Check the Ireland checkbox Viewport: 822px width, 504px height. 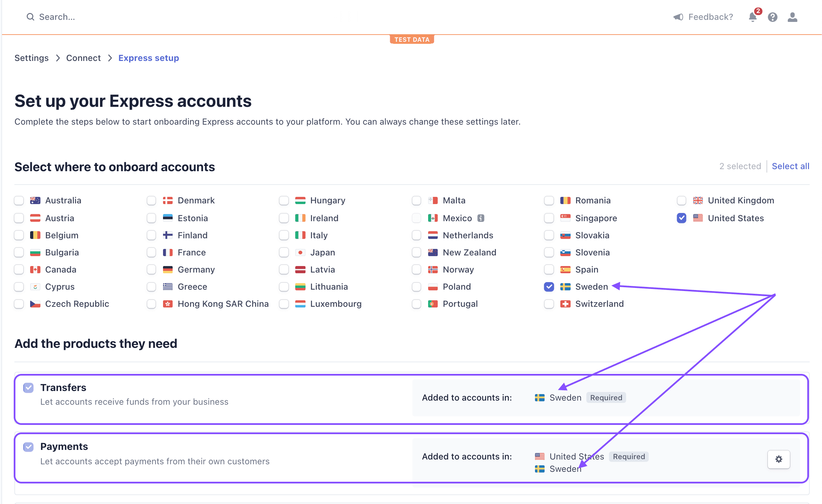click(x=284, y=218)
